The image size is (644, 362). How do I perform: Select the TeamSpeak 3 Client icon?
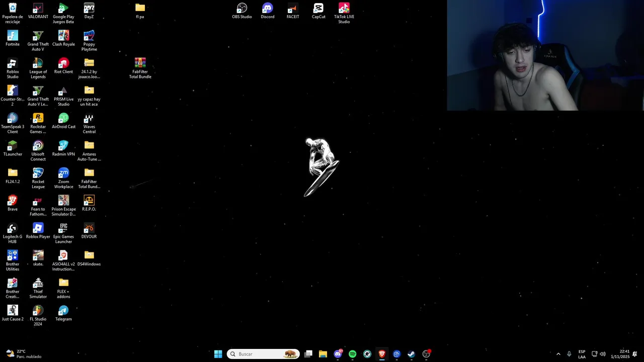(x=13, y=123)
